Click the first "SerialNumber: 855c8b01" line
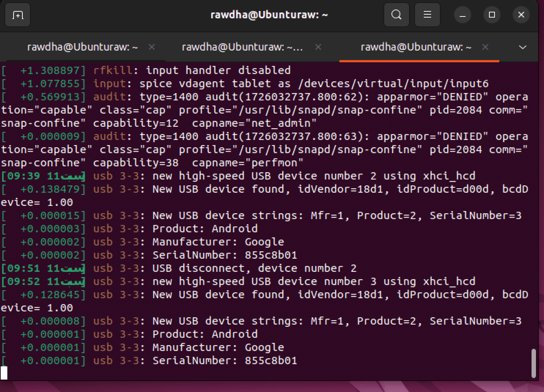 (225, 255)
